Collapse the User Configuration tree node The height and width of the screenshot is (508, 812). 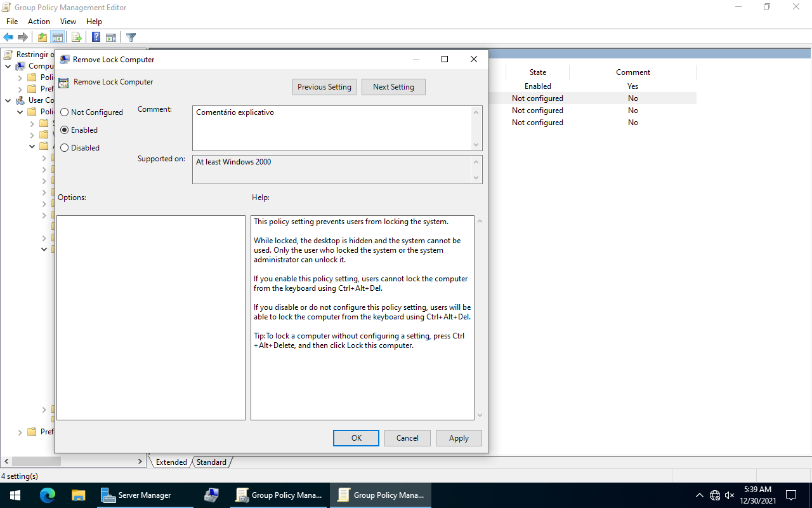[6, 100]
